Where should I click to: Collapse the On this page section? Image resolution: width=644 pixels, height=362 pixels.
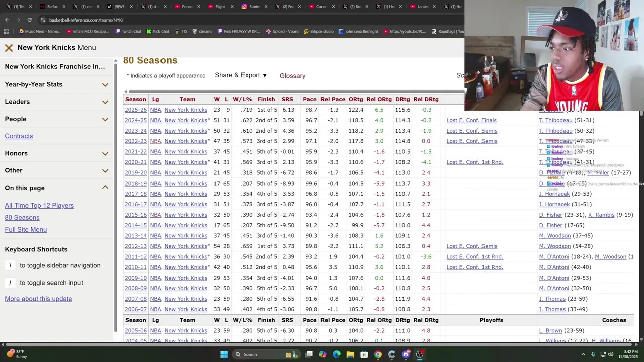pyautogui.click(x=56, y=188)
